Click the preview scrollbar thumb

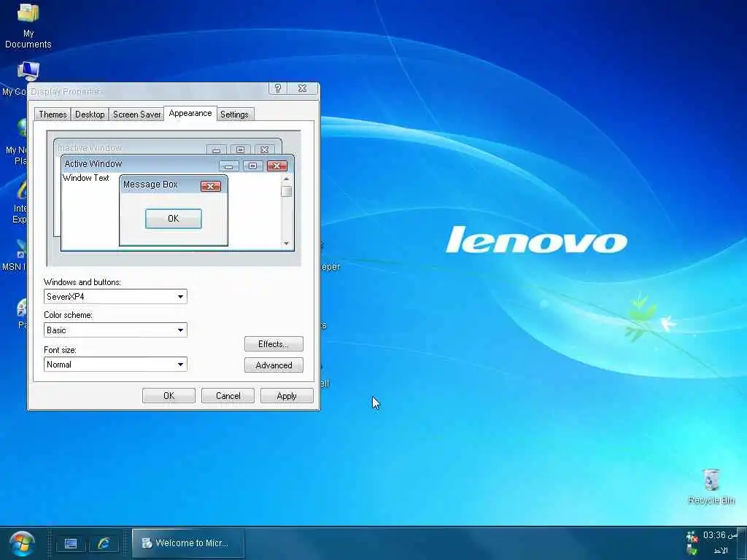pyautogui.click(x=286, y=192)
